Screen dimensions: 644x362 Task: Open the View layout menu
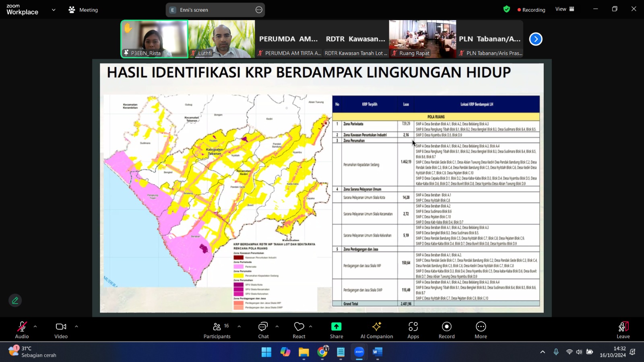[x=565, y=9]
